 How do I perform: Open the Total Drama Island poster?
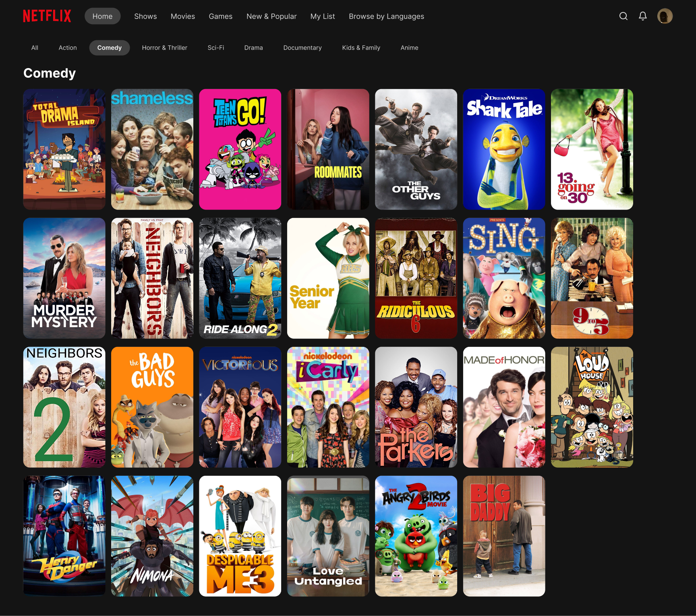(x=64, y=149)
